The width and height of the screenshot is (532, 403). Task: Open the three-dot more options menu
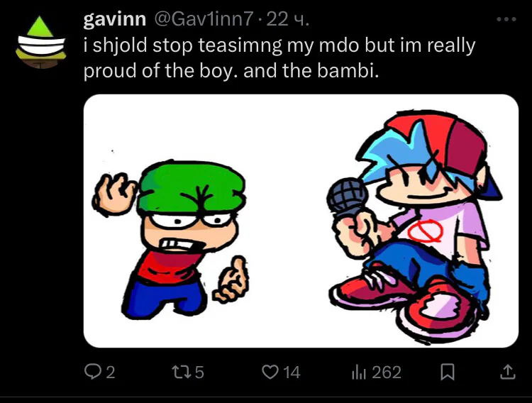[x=506, y=19]
